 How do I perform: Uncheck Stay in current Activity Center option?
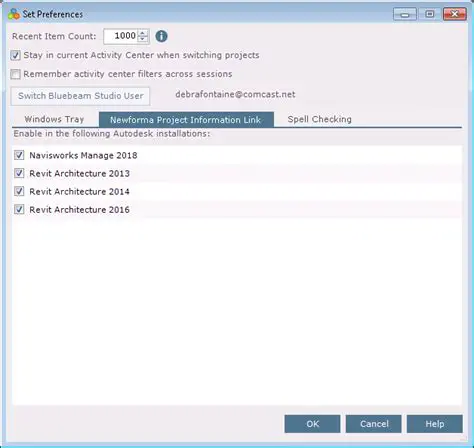[15, 55]
